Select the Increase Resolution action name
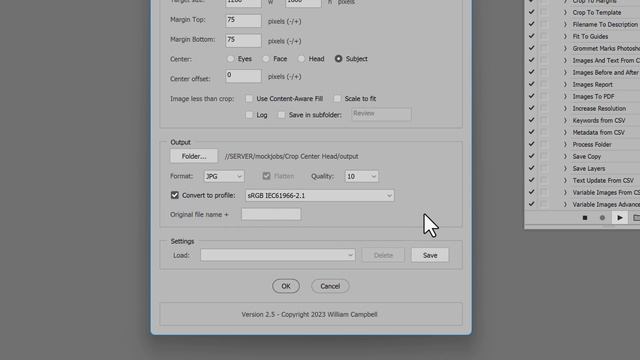640x360 pixels. 599,109
